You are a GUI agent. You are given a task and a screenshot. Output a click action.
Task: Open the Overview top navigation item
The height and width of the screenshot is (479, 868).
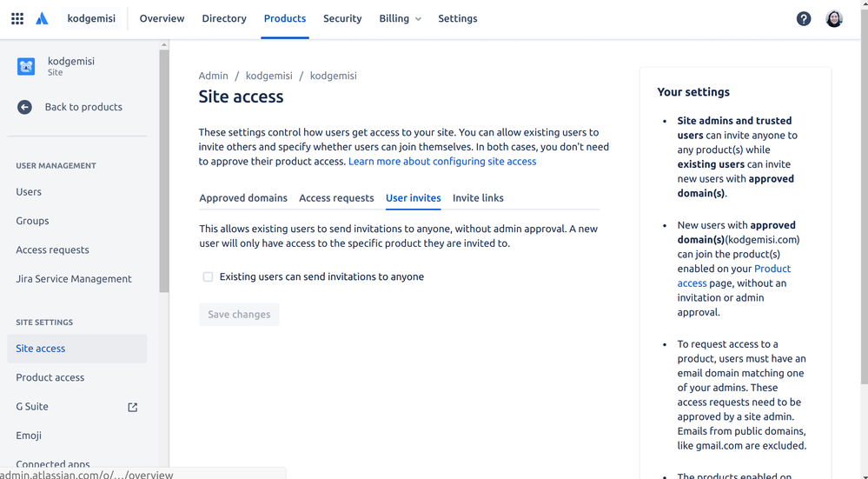[162, 19]
